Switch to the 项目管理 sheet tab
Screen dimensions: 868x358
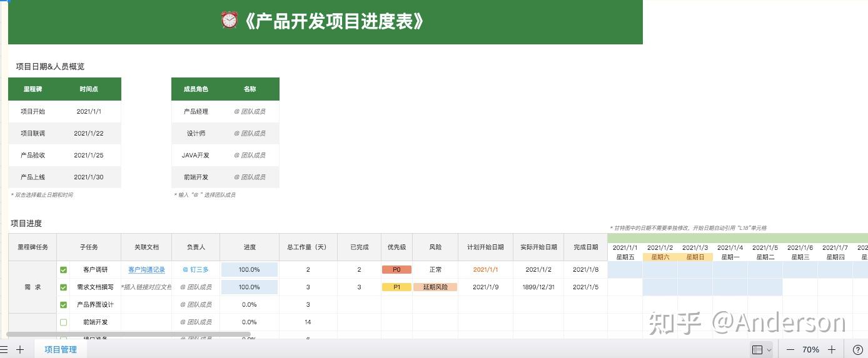pos(61,350)
